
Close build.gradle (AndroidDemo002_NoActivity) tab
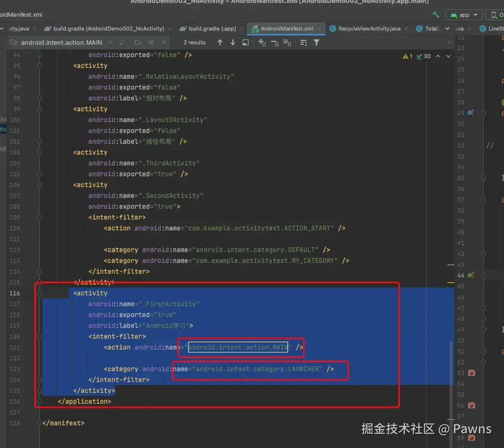[170, 29]
